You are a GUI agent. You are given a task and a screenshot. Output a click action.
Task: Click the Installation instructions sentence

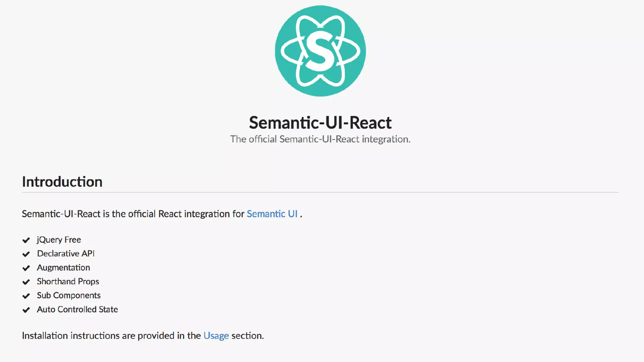point(110,336)
